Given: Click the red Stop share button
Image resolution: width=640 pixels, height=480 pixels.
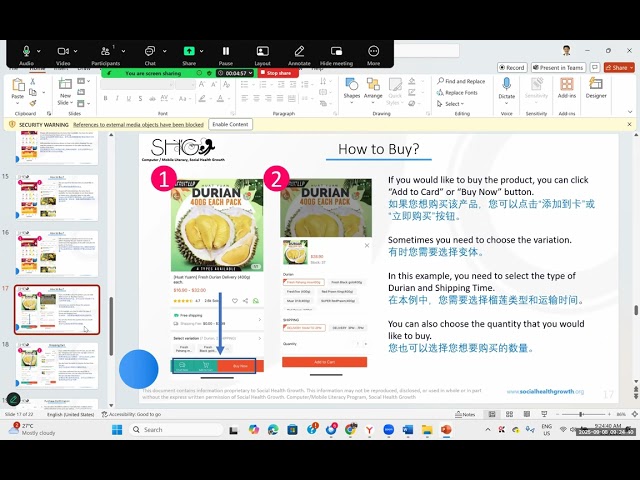Looking at the screenshot, I should click(x=278, y=73).
